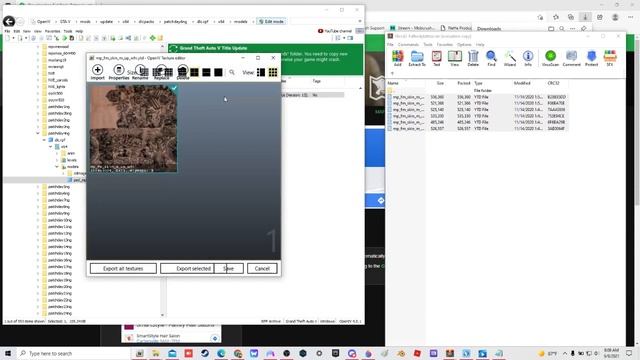The height and width of the screenshot is (360, 640).
Task: Expand the levels folder in OpenIV tree
Action: [x=57, y=160]
